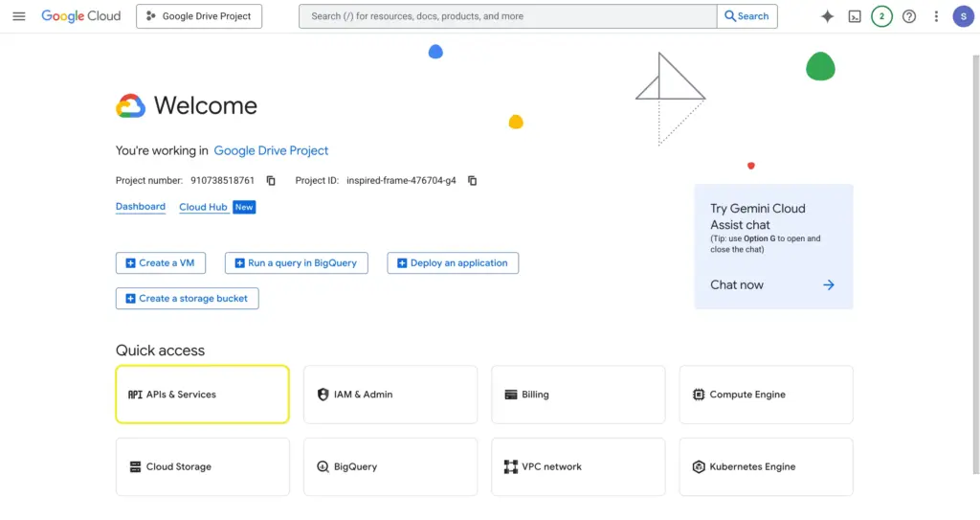This screenshot has width=980, height=520.
Task: Click Create a storage bucket button
Action: point(187,299)
